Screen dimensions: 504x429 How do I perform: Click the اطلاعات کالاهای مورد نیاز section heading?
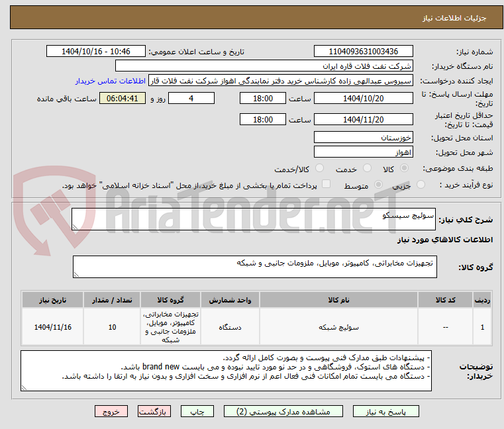(x=445, y=240)
